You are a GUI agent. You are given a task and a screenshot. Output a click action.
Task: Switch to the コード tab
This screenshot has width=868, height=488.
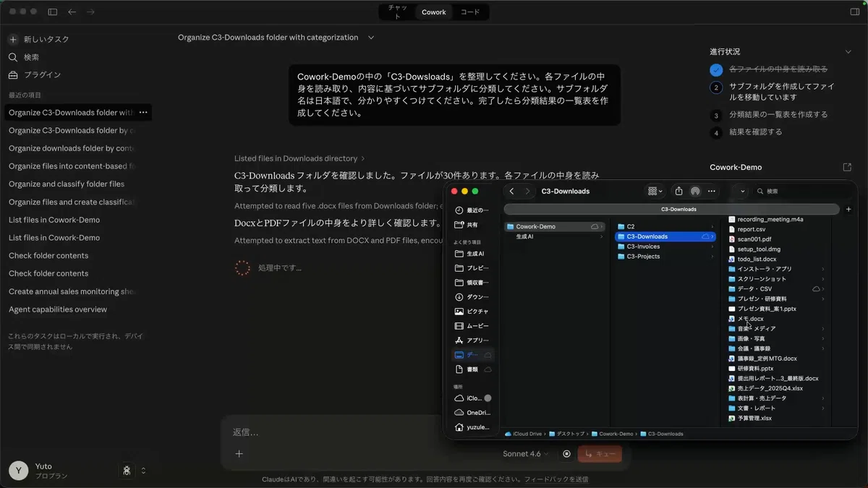click(x=470, y=12)
